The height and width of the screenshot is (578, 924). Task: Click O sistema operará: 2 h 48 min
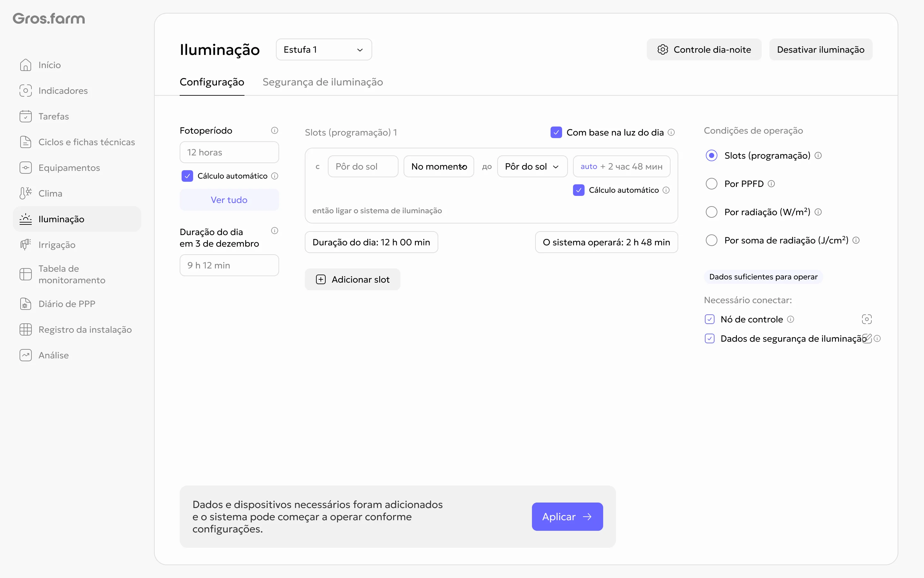[606, 242]
